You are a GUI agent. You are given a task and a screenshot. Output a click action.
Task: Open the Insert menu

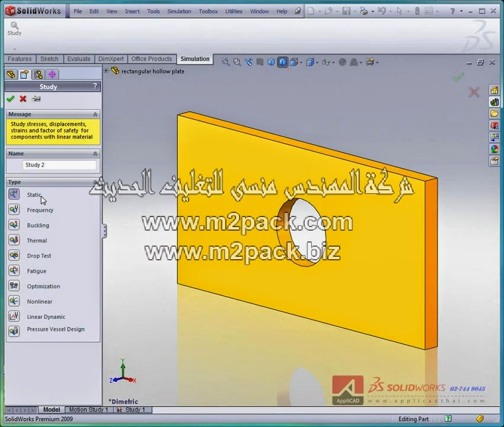[132, 11]
